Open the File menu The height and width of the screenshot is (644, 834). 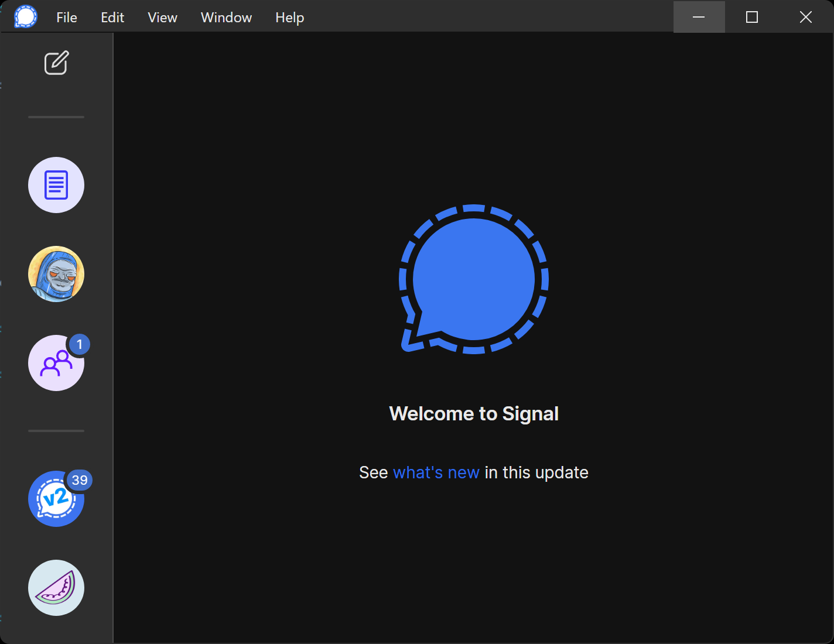[67, 18]
